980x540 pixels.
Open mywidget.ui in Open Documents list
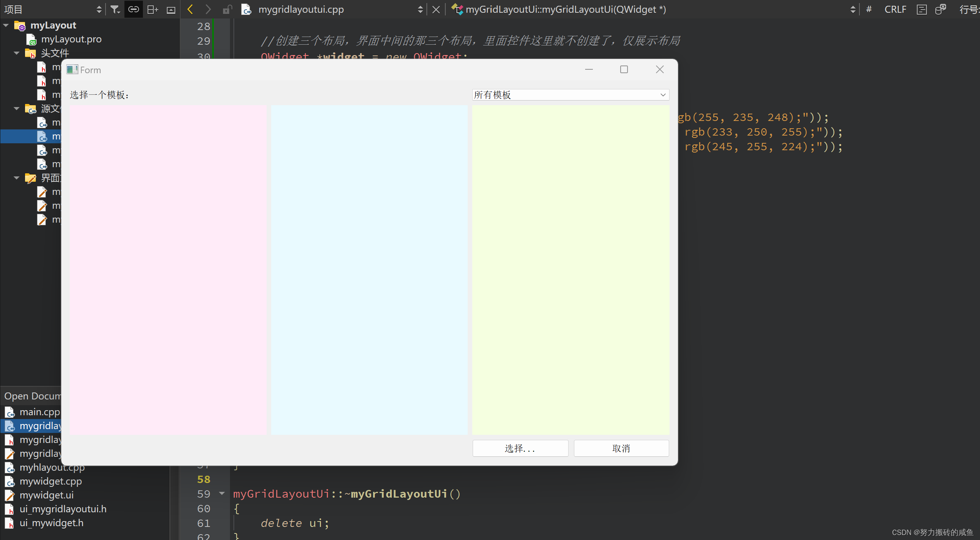click(46, 495)
